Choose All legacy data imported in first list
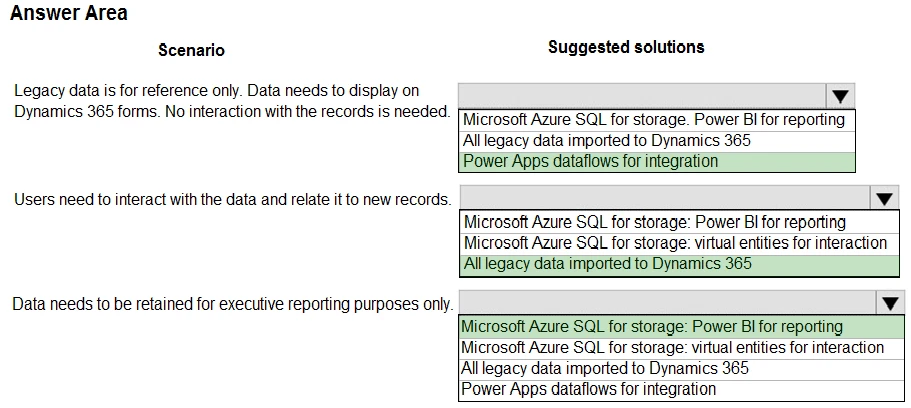This screenshot has width=911, height=408. pos(606,140)
